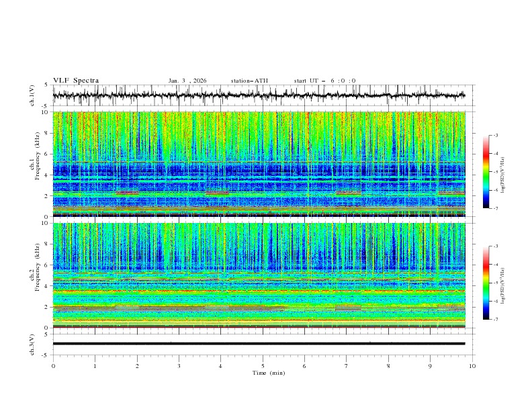Click the date 'Jan. 3 , 2026'
The width and height of the screenshot is (532, 411).
[x=187, y=81]
